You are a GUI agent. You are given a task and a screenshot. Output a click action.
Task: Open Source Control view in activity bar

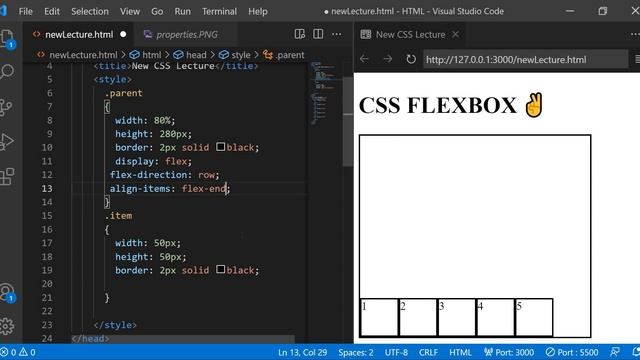pyautogui.click(x=7, y=107)
